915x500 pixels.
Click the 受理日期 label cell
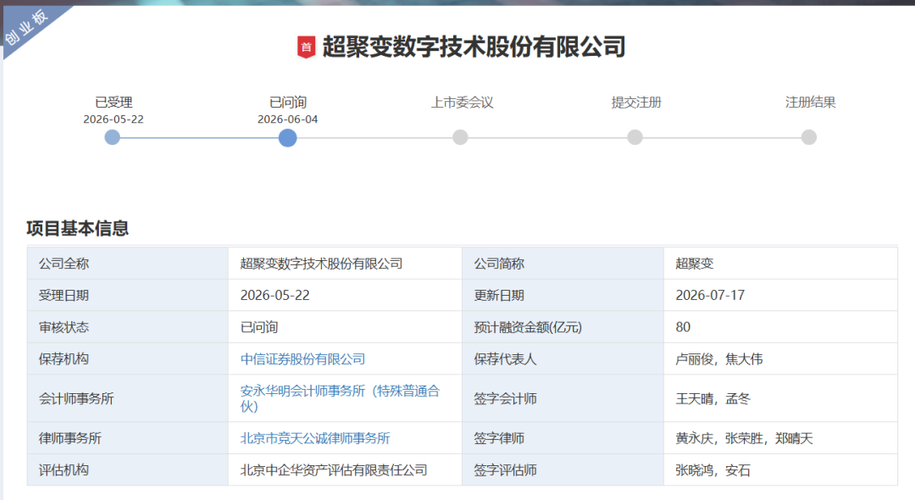[128, 295]
